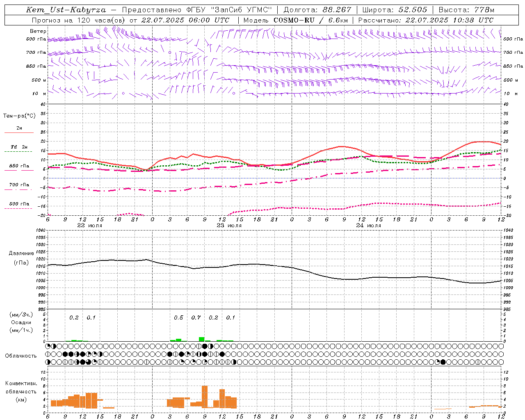The image size is (525, 420).
Task: Click the latitude value Широта: 52.505
Action: tap(395, 10)
